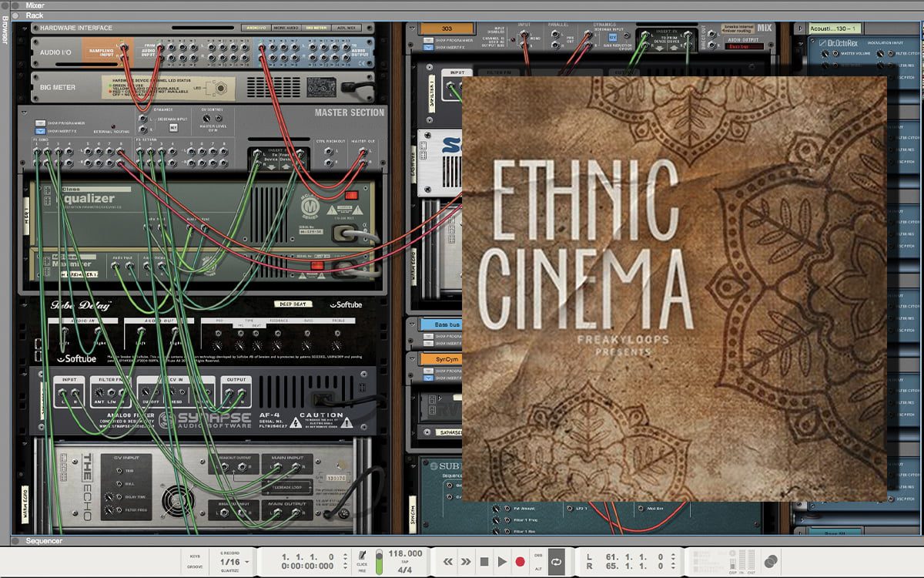The width and height of the screenshot is (924, 578).
Task: Click the Pre count-in button
Action: coord(363,570)
